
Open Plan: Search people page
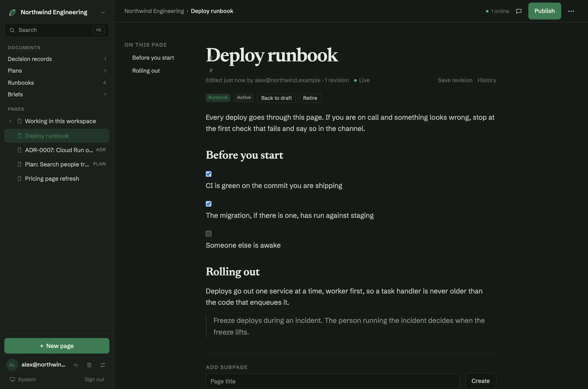point(57,164)
